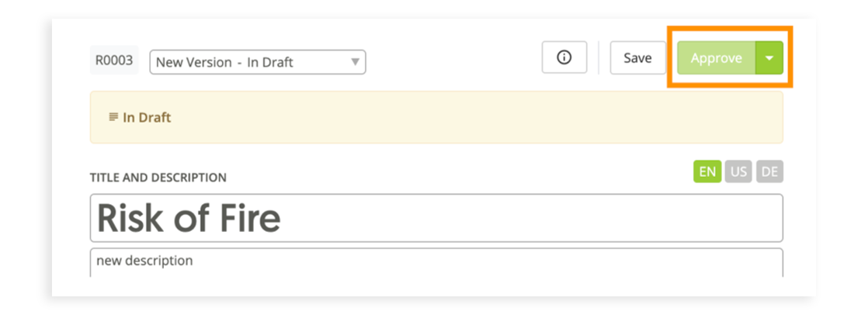Click the word Risk in title field
Viewport: 868px width, 315px height.
click(130, 218)
